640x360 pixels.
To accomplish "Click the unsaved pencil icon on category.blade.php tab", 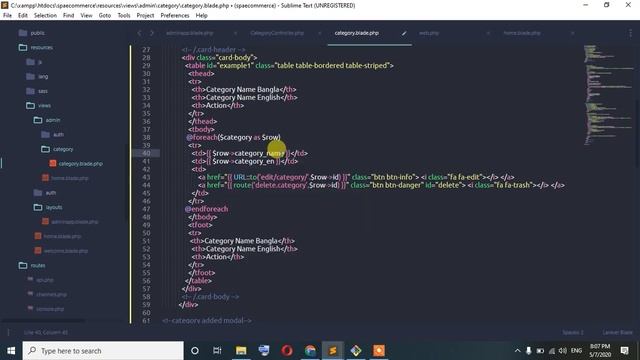I will pos(404,33).
